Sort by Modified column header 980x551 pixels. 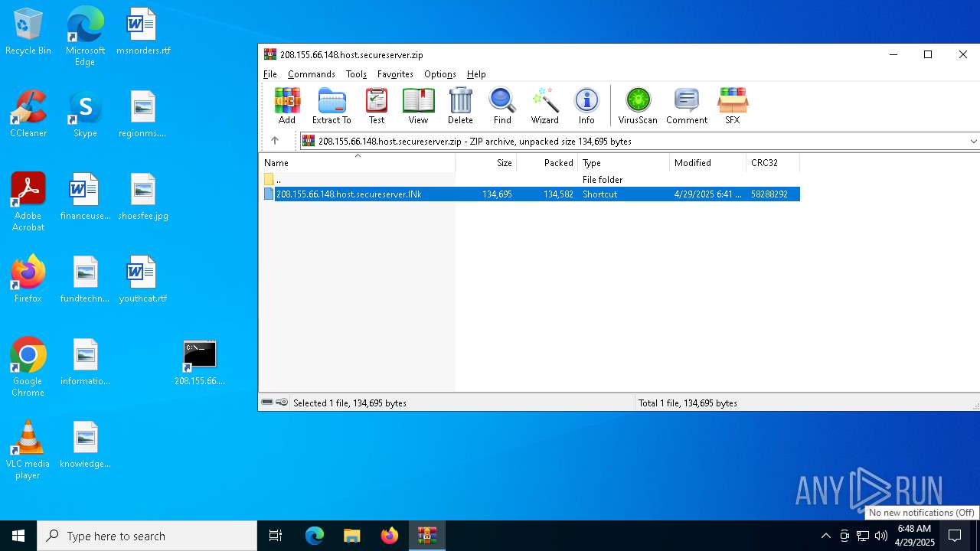pyautogui.click(x=708, y=163)
